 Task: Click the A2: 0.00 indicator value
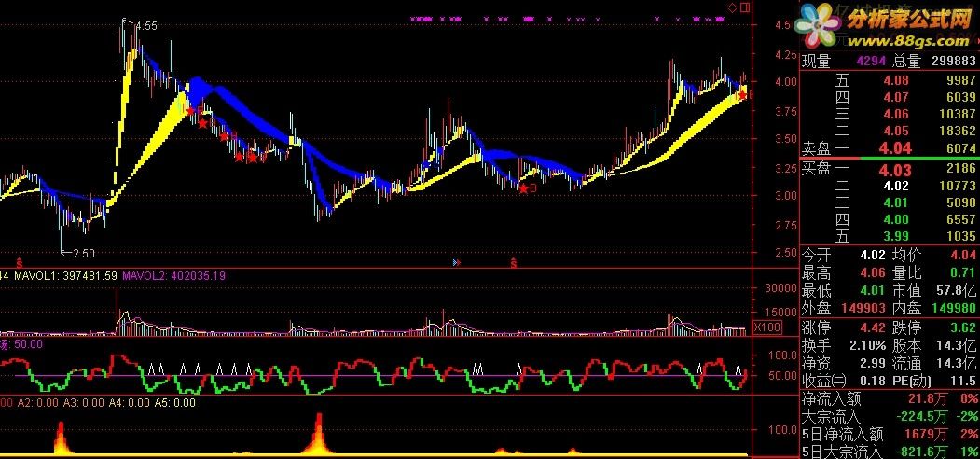click(37, 403)
